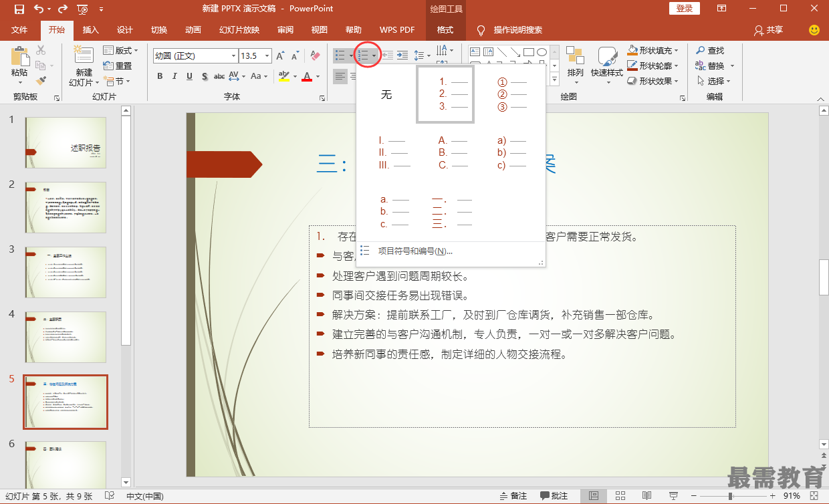Click the 共享 (Share) button

(768, 29)
